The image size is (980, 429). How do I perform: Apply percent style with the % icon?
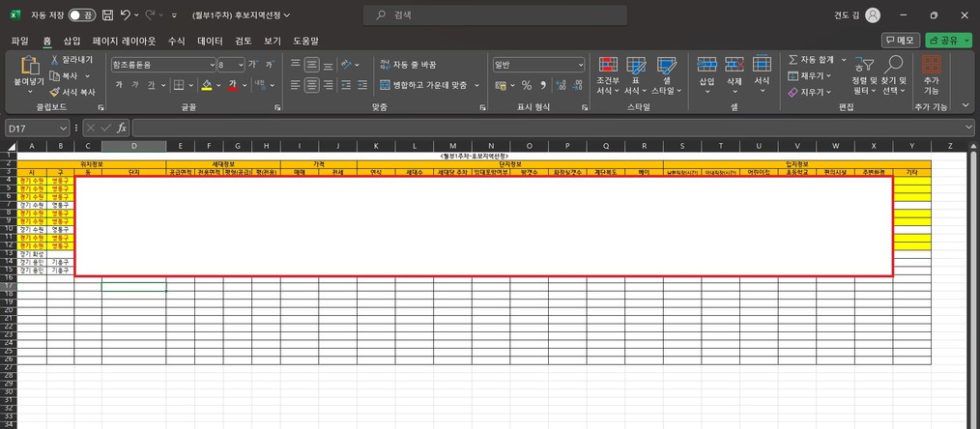tap(527, 85)
